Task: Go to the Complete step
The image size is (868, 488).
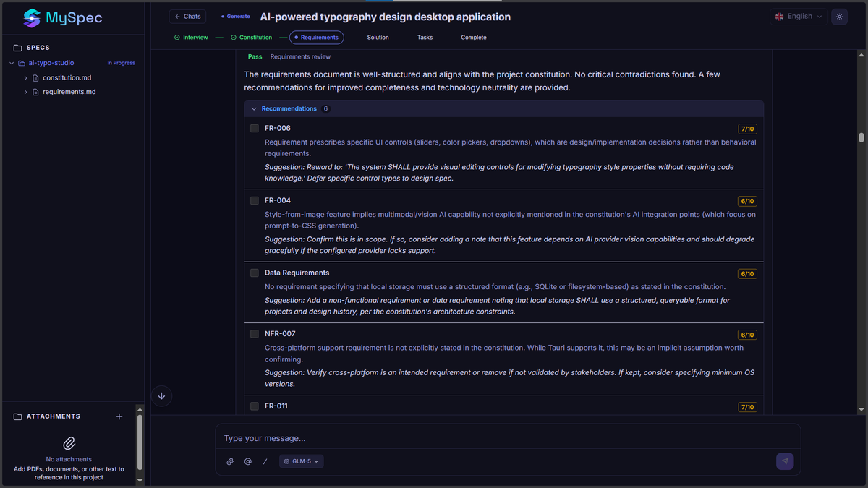Action: click(x=474, y=38)
